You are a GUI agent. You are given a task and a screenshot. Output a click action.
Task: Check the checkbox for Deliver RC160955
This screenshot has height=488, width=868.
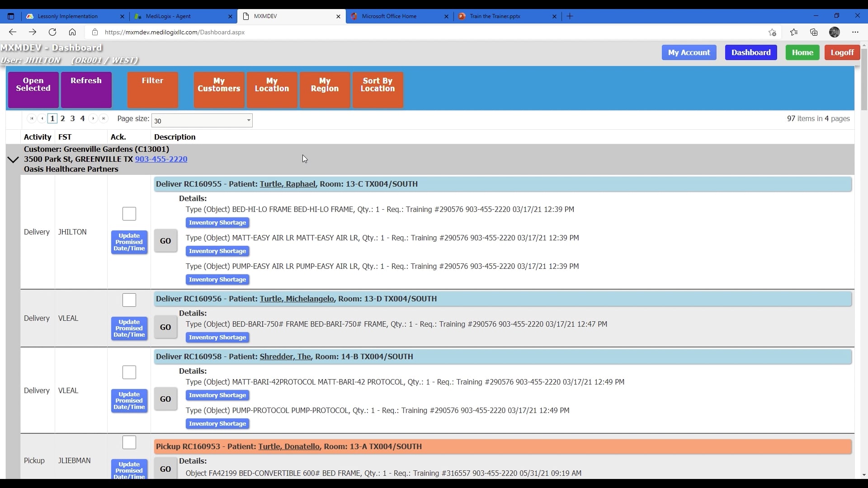129,214
